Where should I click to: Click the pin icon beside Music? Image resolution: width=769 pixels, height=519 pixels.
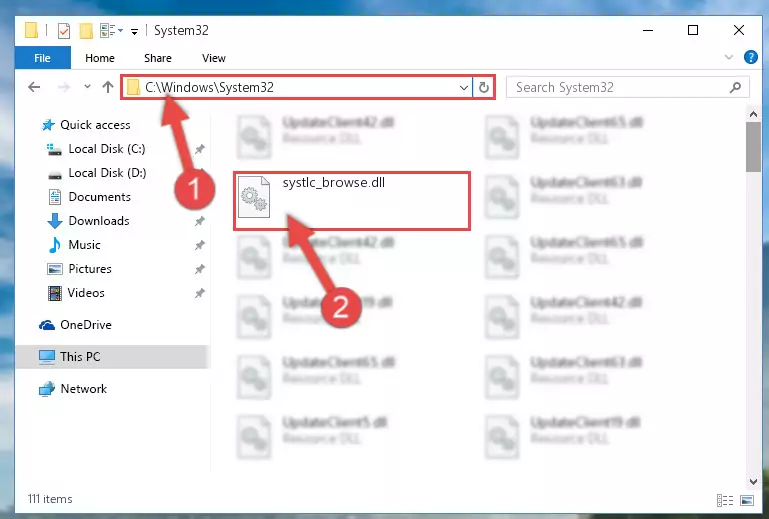coord(200,245)
